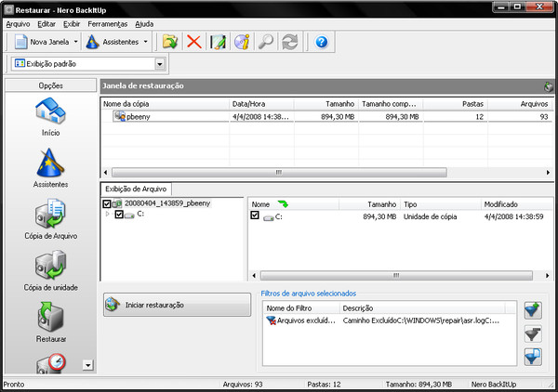This screenshot has height=392, width=558.
Task: Sort by Tamanho comp... column header
Action: coord(391,104)
